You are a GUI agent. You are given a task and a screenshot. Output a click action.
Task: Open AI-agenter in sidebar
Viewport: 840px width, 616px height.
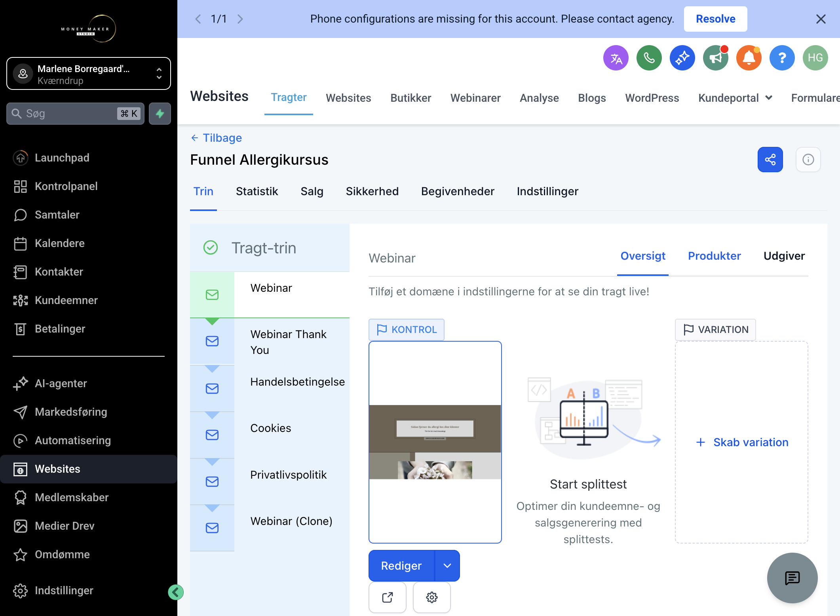89,383
